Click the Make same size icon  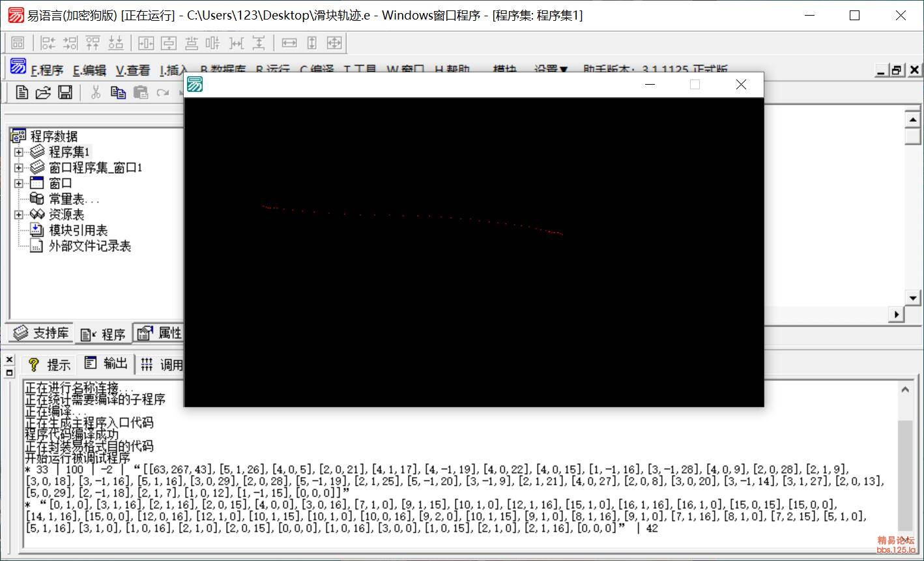tap(334, 43)
